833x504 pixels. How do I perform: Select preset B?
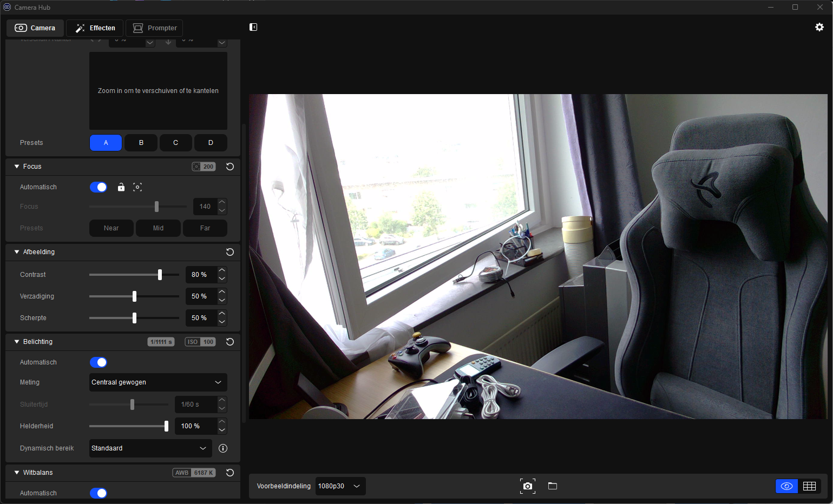pos(141,143)
